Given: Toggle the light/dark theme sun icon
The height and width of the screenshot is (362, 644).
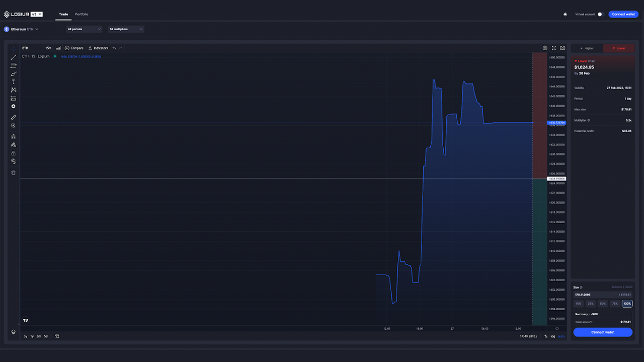Looking at the screenshot, I should pos(565,14).
